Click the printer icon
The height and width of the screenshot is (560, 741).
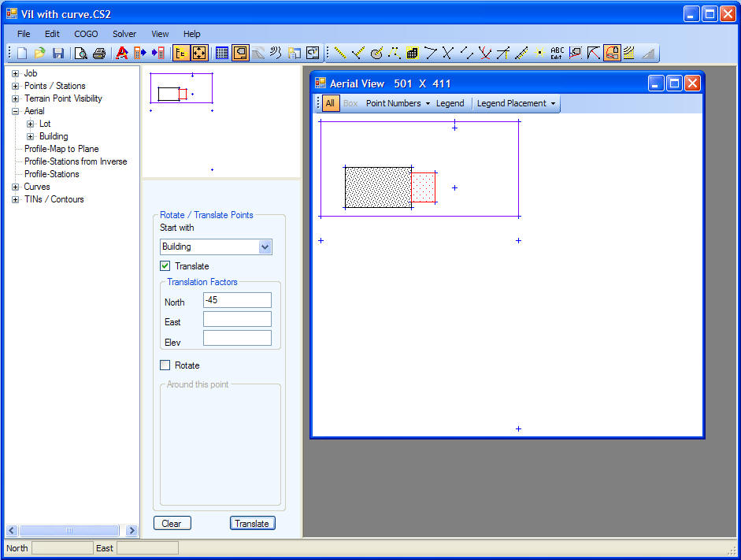tap(99, 54)
